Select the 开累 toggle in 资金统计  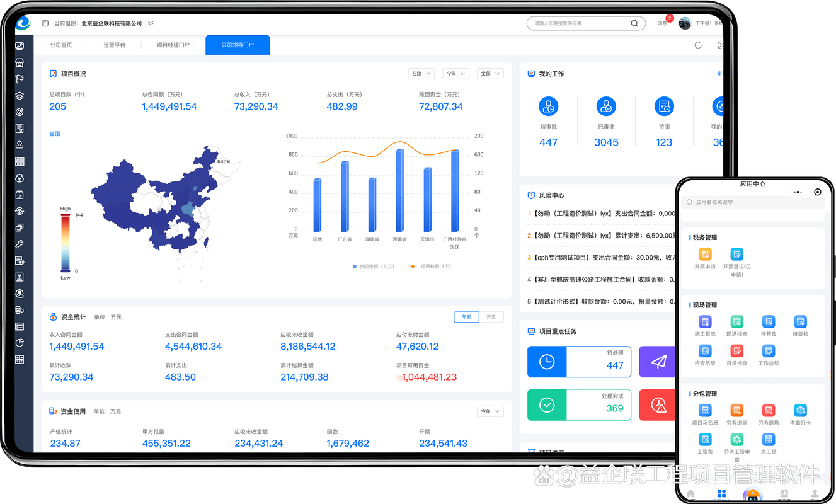point(491,317)
